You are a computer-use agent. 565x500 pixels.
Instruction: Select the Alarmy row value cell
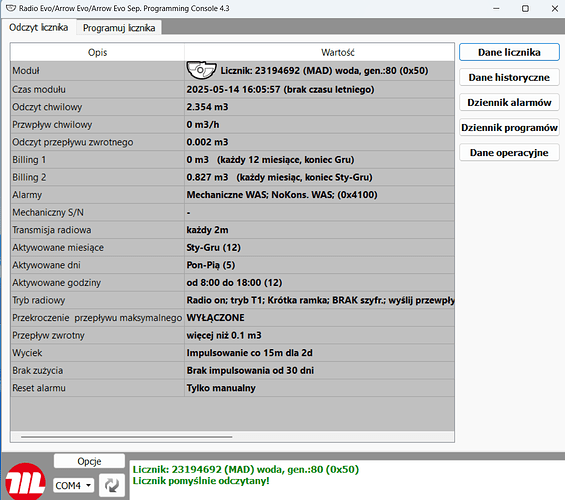pyautogui.click(x=320, y=195)
